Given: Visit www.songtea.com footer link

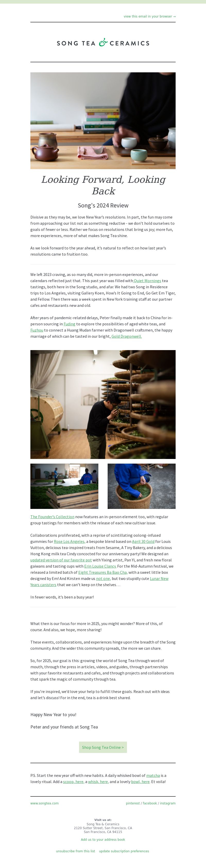Looking at the screenshot, I should pos(45,803).
